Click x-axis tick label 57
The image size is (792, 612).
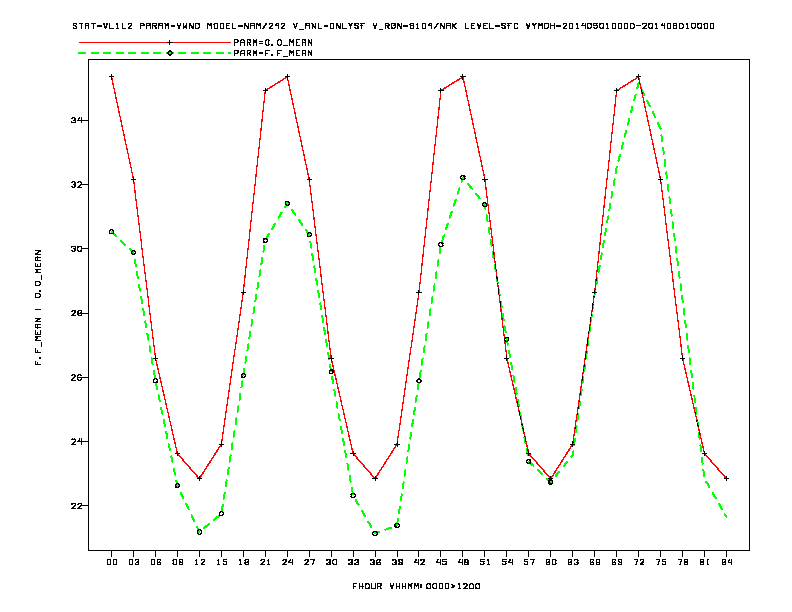(529, 562)
